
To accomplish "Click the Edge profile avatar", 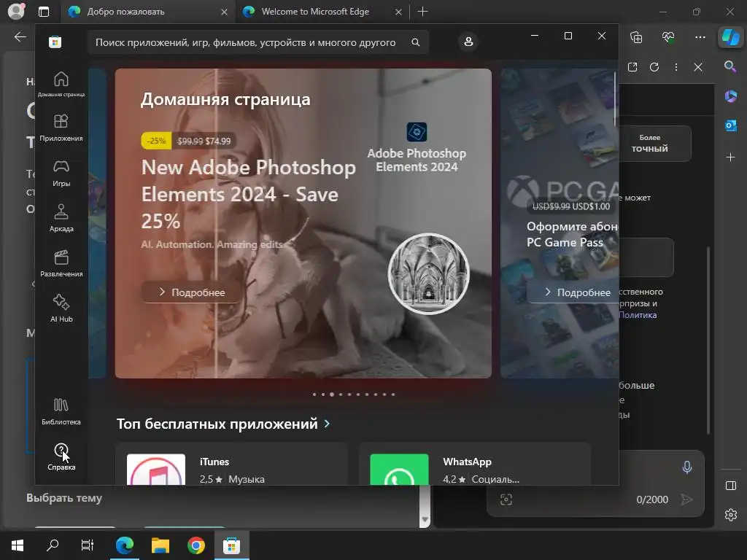I will [x=16, y=12].
